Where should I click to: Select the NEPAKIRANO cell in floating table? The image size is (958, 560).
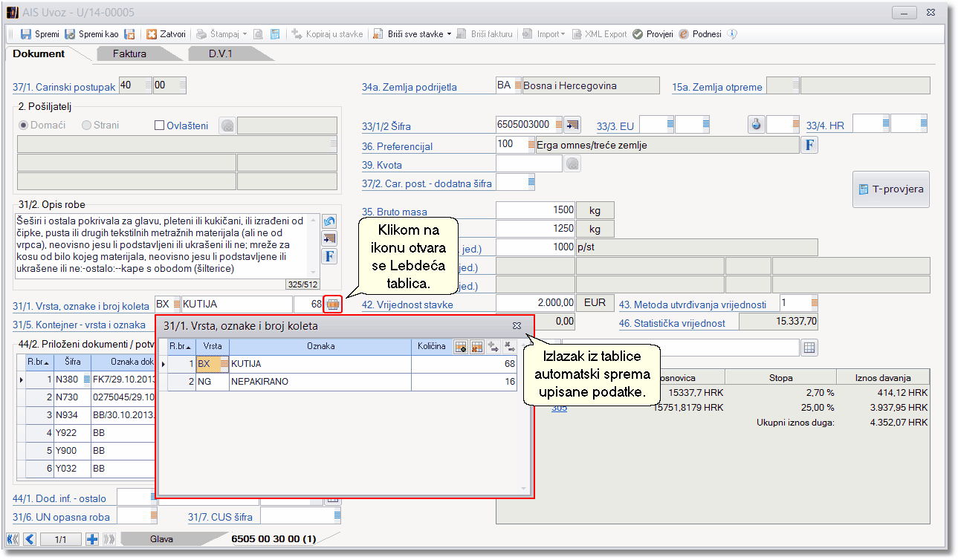click(320, 382)
